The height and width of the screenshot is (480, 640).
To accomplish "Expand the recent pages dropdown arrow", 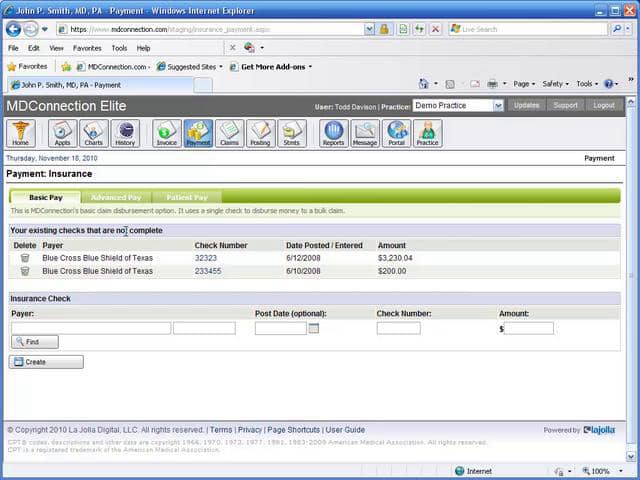I will coord(45,29).
